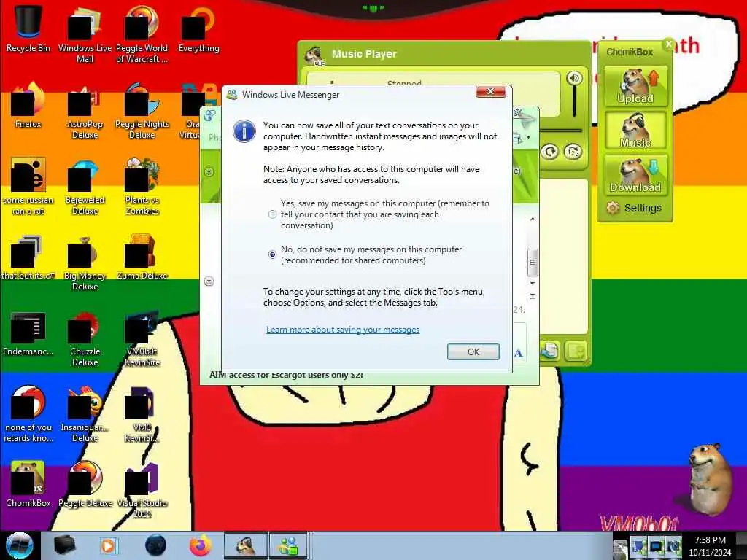747x560 pixels.
Task: Click Firefox in the taskbar
Action: [x=200, y=545]
